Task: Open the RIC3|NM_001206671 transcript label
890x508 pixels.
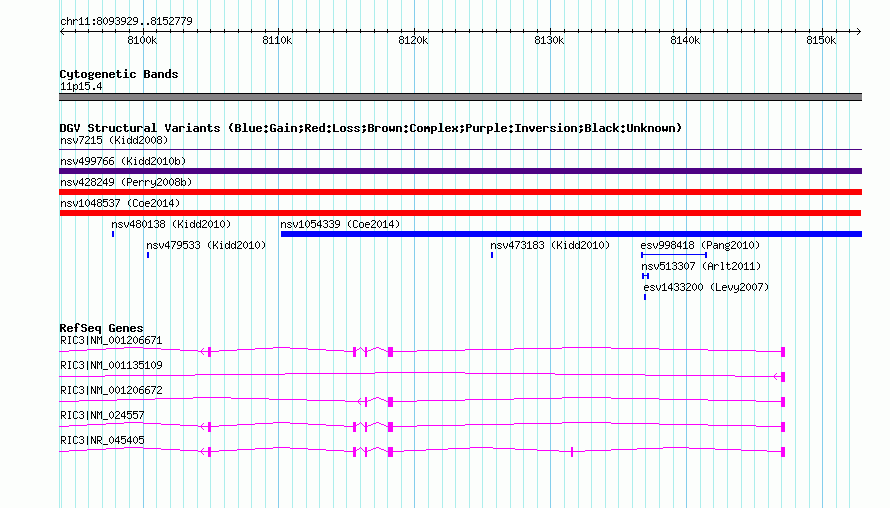Action: click(111, 340)
